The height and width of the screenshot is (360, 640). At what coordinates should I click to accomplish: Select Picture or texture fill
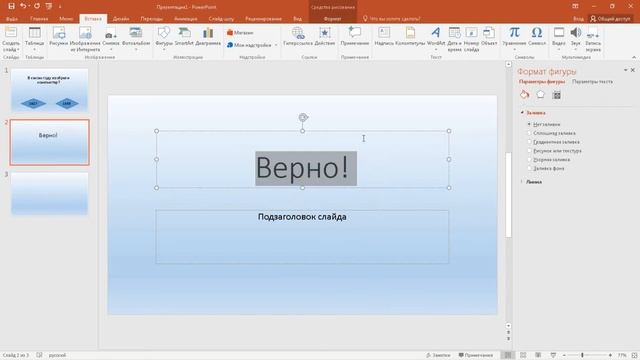pyautogui.click(x=554, y=151)
